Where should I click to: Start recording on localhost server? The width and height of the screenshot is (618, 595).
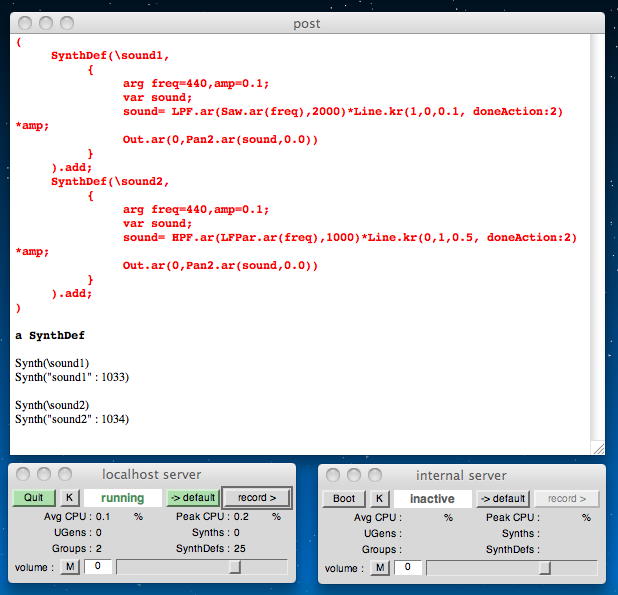click(256, 498)
